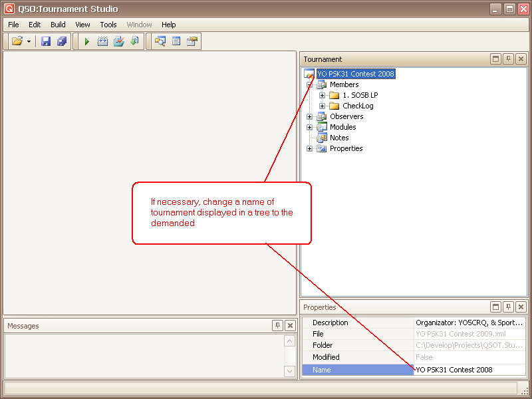The image size is (532, 399).
Task: Click the Name property value field
Action: [x=469, y=370]
